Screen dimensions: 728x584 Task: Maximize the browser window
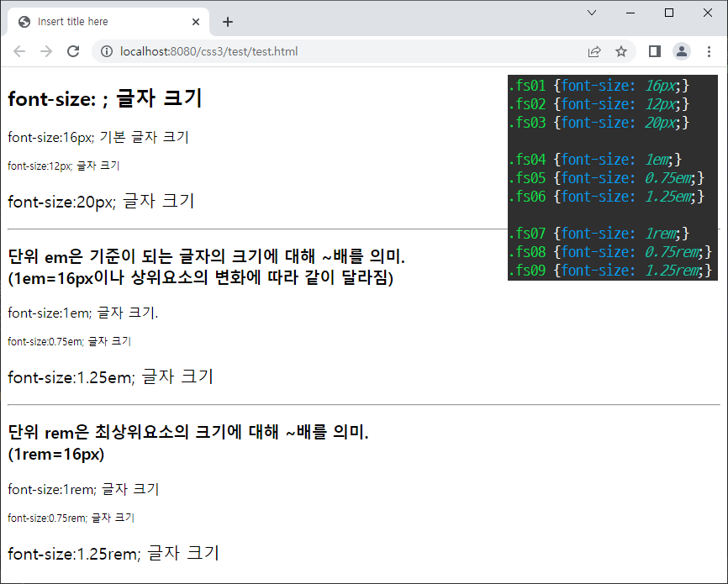[x=669, y=13]
